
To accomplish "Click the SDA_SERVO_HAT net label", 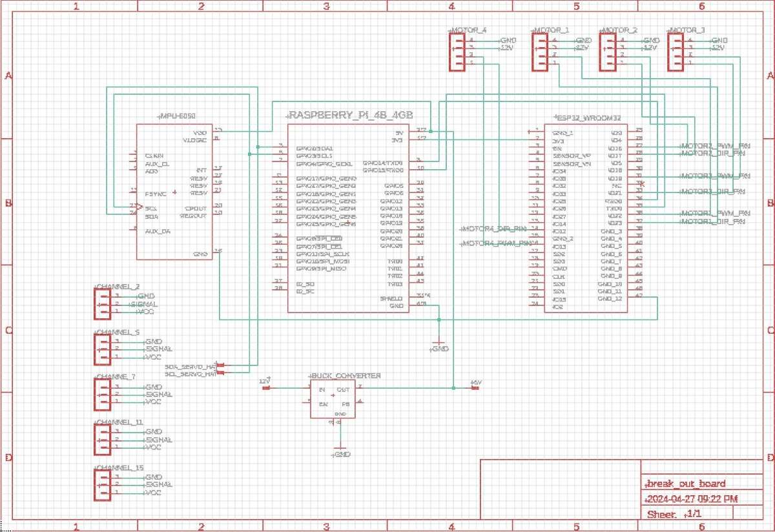I will click(x=190, y=365).
